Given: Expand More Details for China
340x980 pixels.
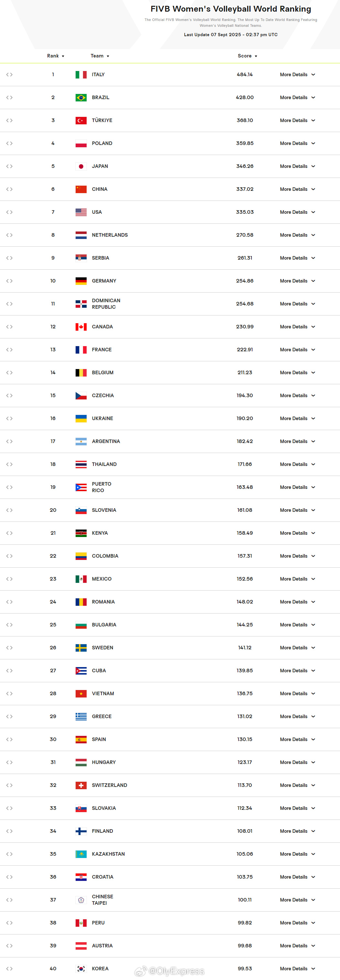Looking at the screenshot, I should coord(297,189).
